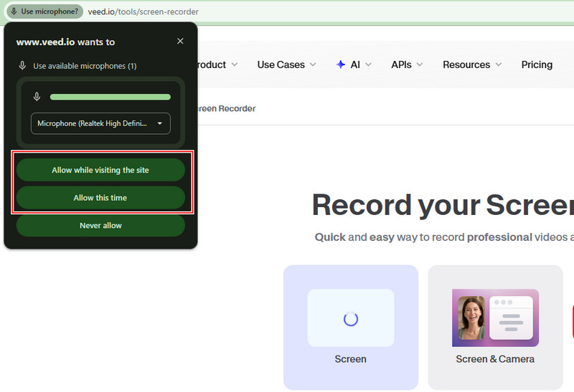Image resolution: width=574 pixels, height=392 pixels.
Task: Click the Screen Recorder breadcrumb text
Action: coord(227,109)
